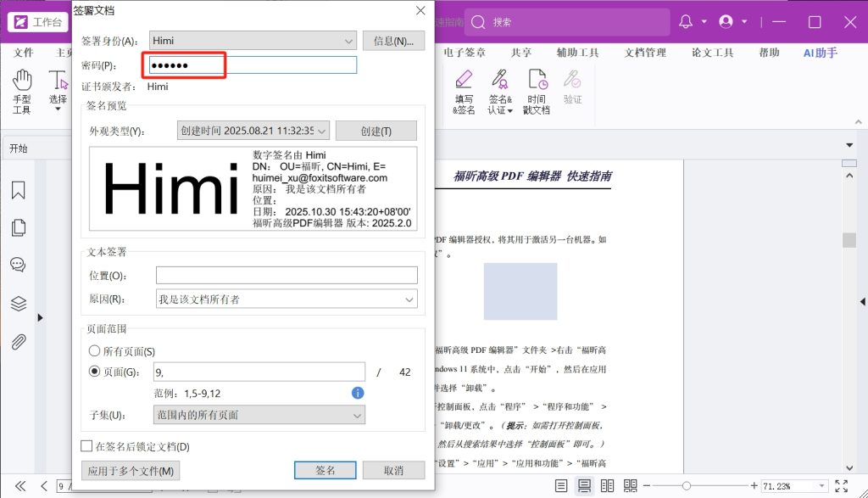Screen dimensions: 868x498
Task: Select the Hand tool icon
Action: 22,81
